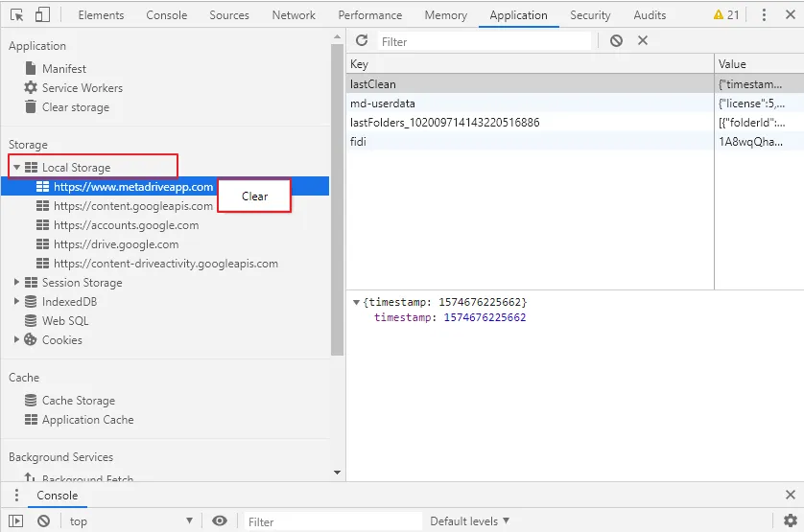Click sidebar scrollbar up arrow

coord(337,36)
